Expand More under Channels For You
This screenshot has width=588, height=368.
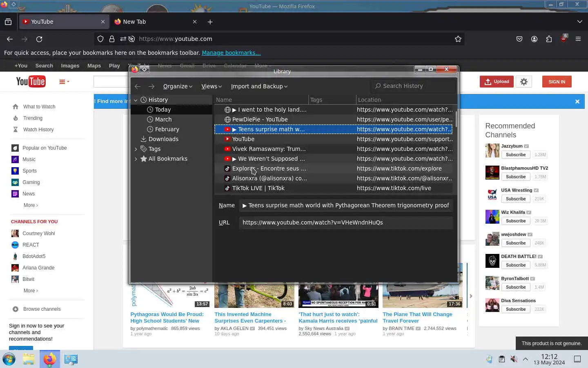(x=31, y=291)
